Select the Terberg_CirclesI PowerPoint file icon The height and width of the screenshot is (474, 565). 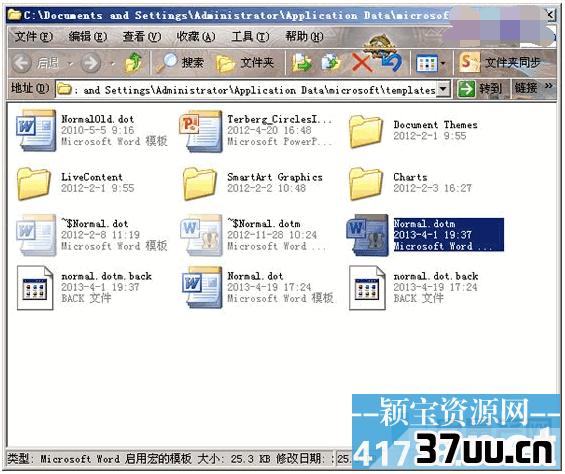201,131
